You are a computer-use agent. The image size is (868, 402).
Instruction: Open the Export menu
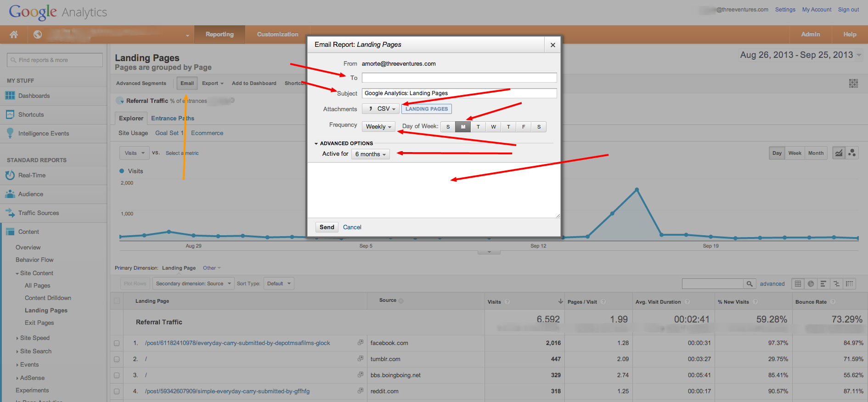point(213,83)
